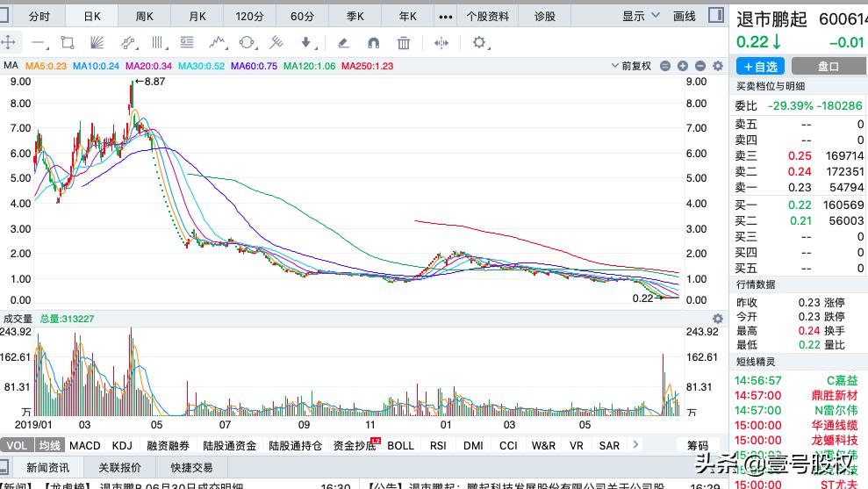
Task: Switch to 120分 chart tab
Action: coord(249,17)
